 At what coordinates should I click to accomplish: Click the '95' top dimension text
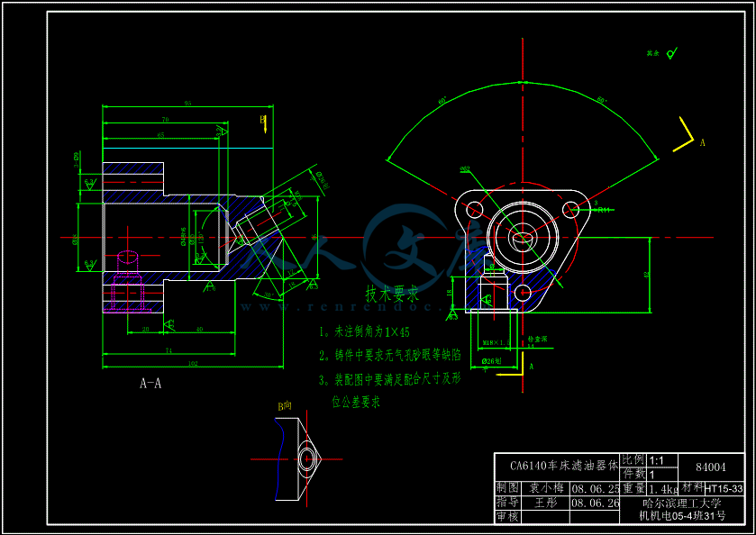point(187,103)
